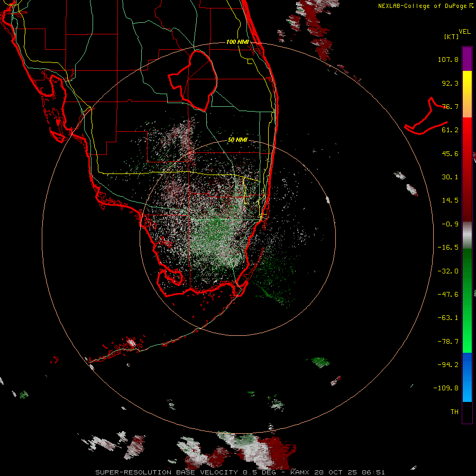This screenshot has width=476, height=476.
Task: Click the TH legend label
Action: 454,412
